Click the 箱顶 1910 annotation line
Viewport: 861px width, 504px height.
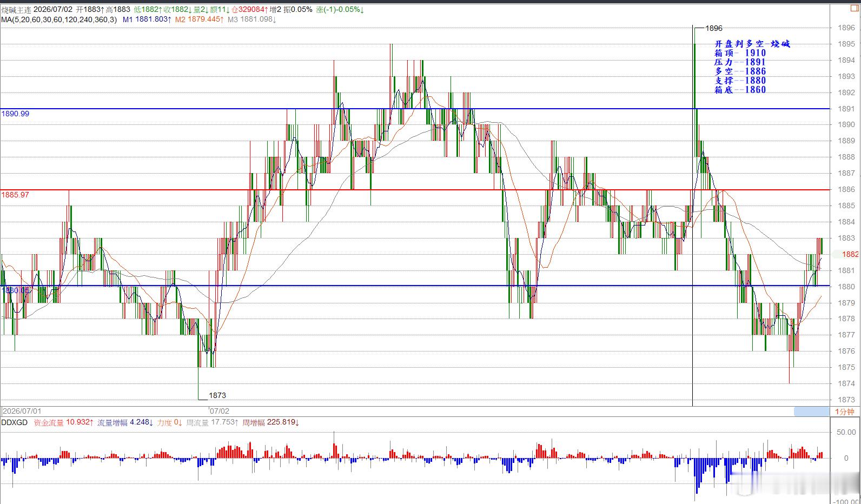click(x=740, y=53)
